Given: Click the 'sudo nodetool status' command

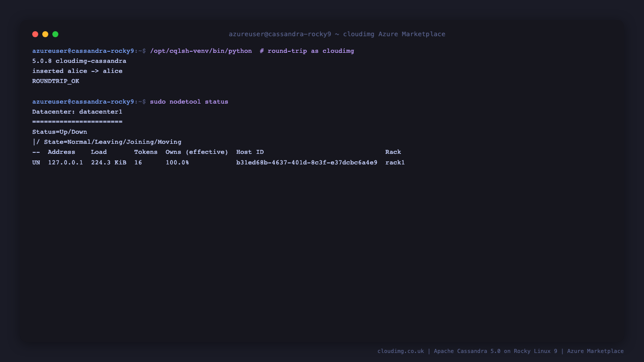Looking at the screenshot, I should point(189,102).
